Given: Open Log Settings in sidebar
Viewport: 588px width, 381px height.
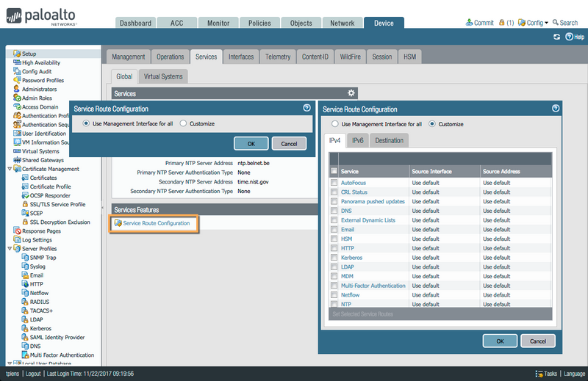Looking at the screenshot, I should [x=37, y=240].
